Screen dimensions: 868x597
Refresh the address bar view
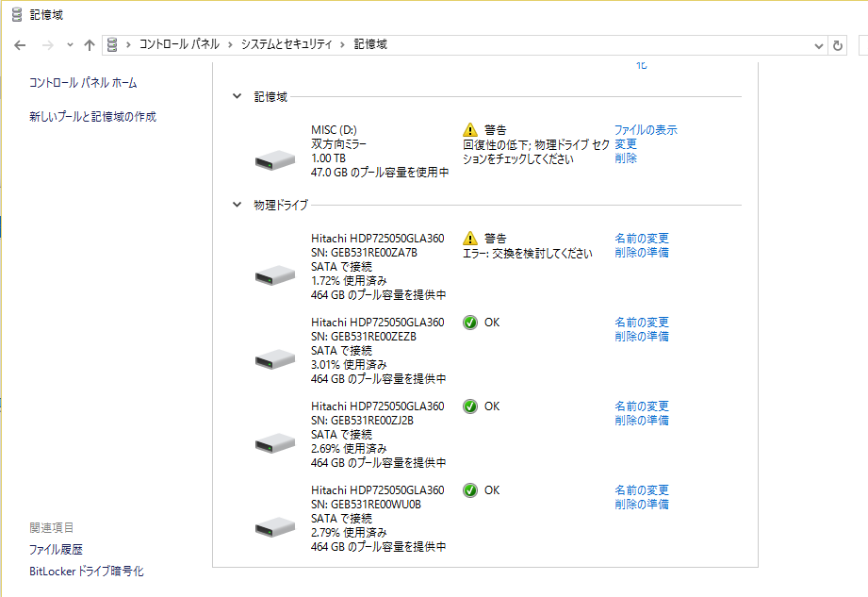838,45
